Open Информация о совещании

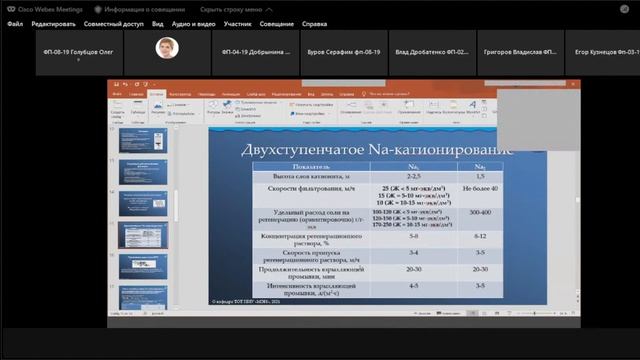140,9
